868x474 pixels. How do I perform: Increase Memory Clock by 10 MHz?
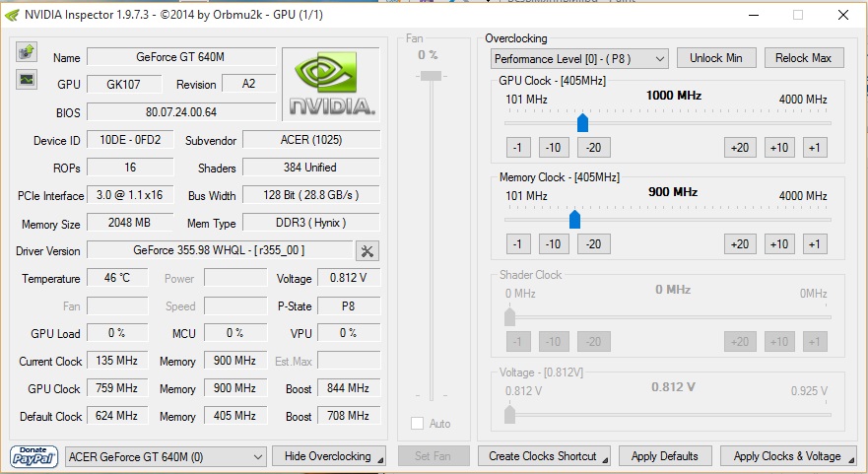pyautogui.click(x=779, y=244)
